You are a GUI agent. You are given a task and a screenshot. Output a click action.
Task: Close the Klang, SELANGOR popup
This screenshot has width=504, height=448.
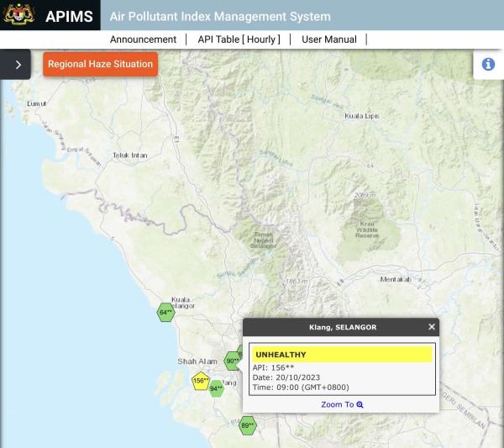coord(432,327)
